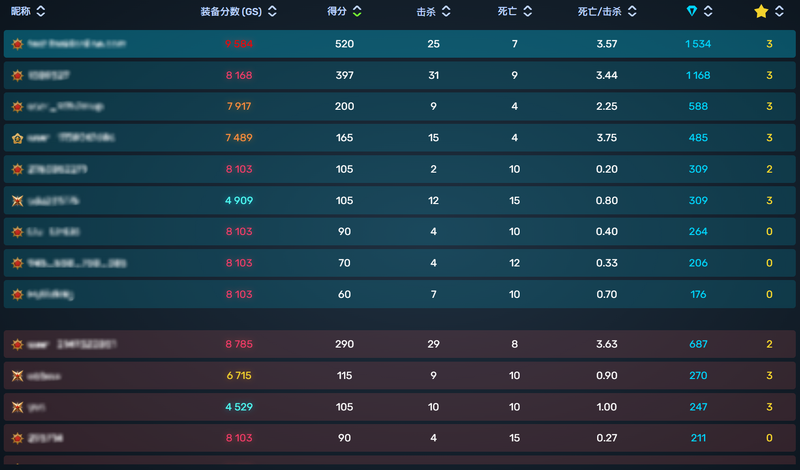This screenshot has width=800, height=470.
Task: Click the score value 290
Action: [344, 344]
